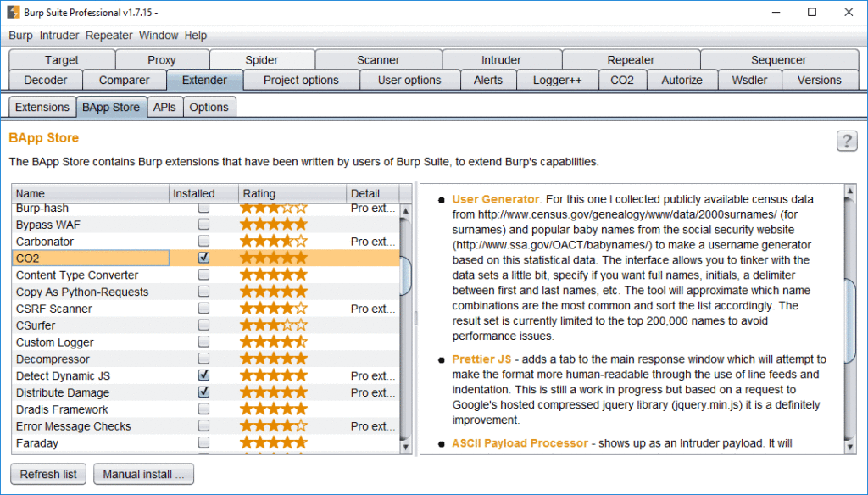Screen dimensions: 868x495
Task: Click the Refresh list button
Action: 48,474
